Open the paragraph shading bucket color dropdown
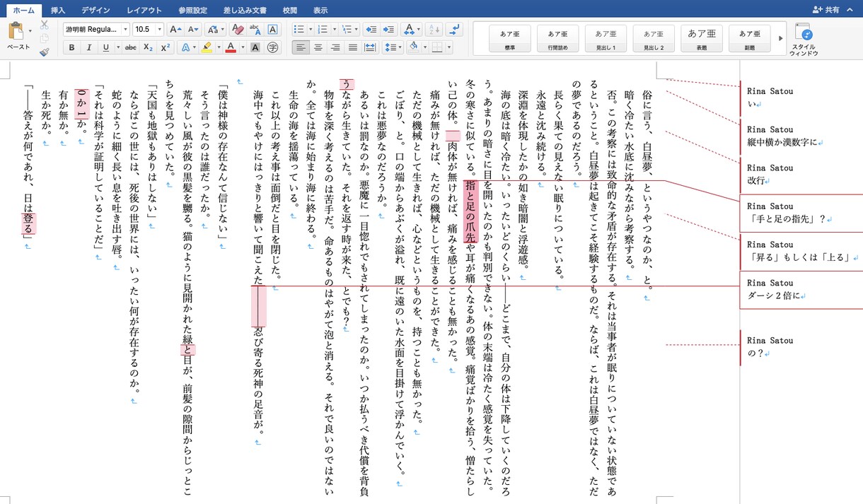 425,47
